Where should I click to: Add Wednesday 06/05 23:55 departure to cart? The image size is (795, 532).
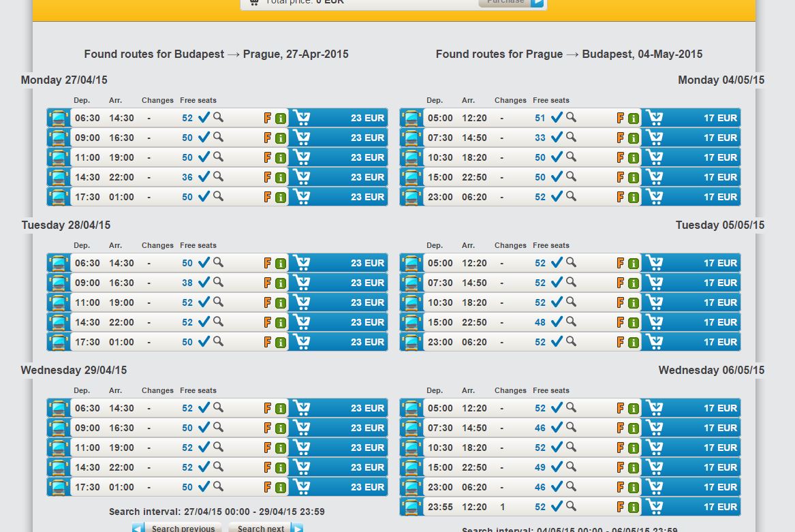[655, 507]
